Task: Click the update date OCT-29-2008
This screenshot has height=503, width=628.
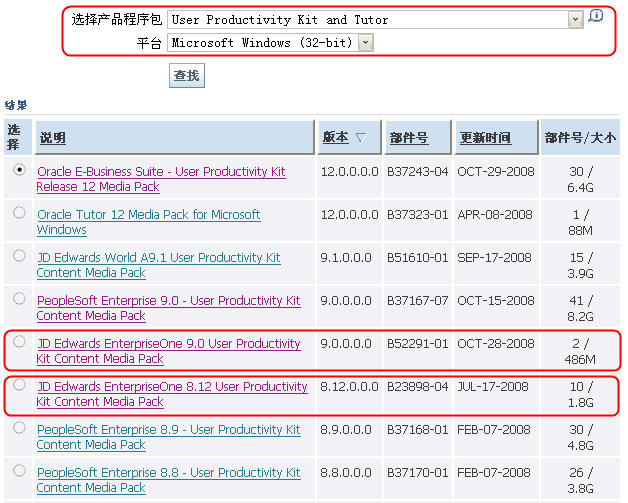Action: (496, 172)
